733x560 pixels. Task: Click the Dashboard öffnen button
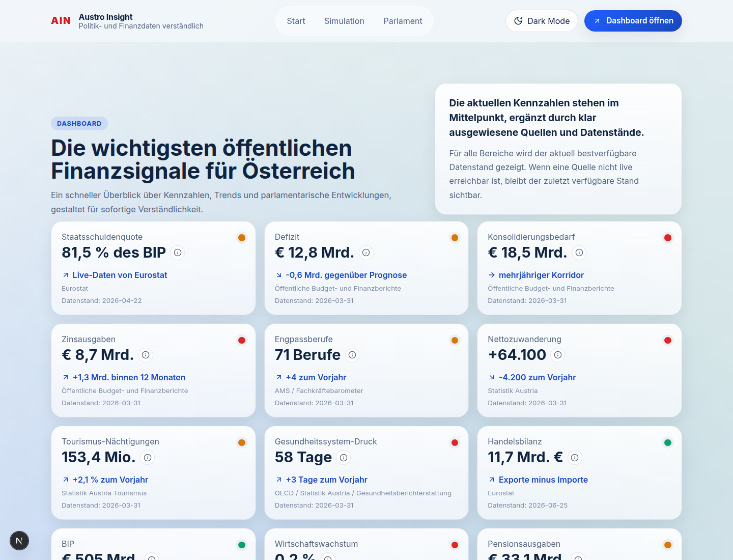click(633, 21)
